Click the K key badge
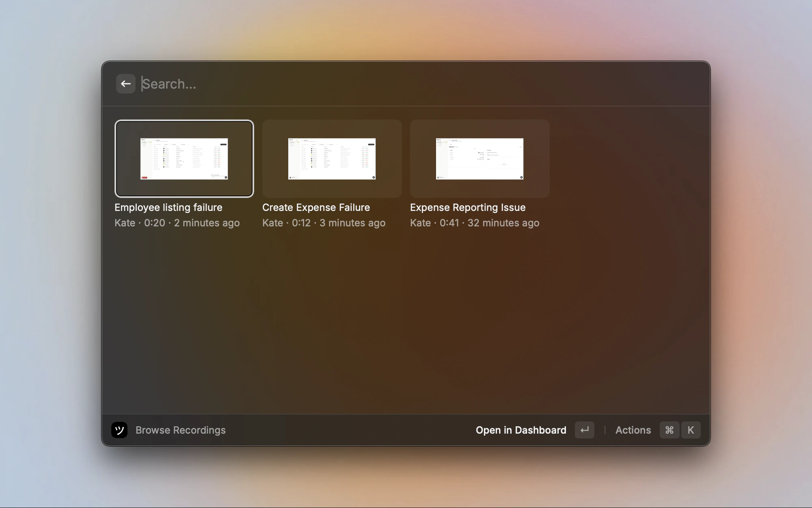812x508 pixels. (691, 430)
